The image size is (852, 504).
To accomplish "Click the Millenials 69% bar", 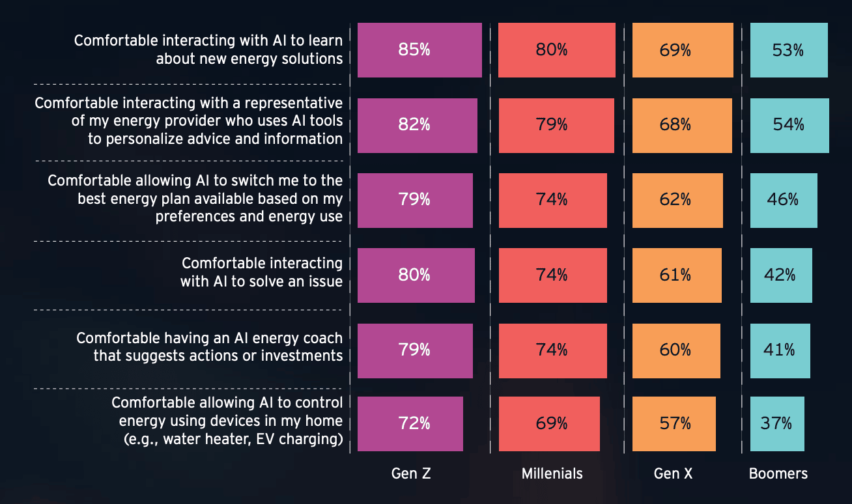I will point(549,424).
